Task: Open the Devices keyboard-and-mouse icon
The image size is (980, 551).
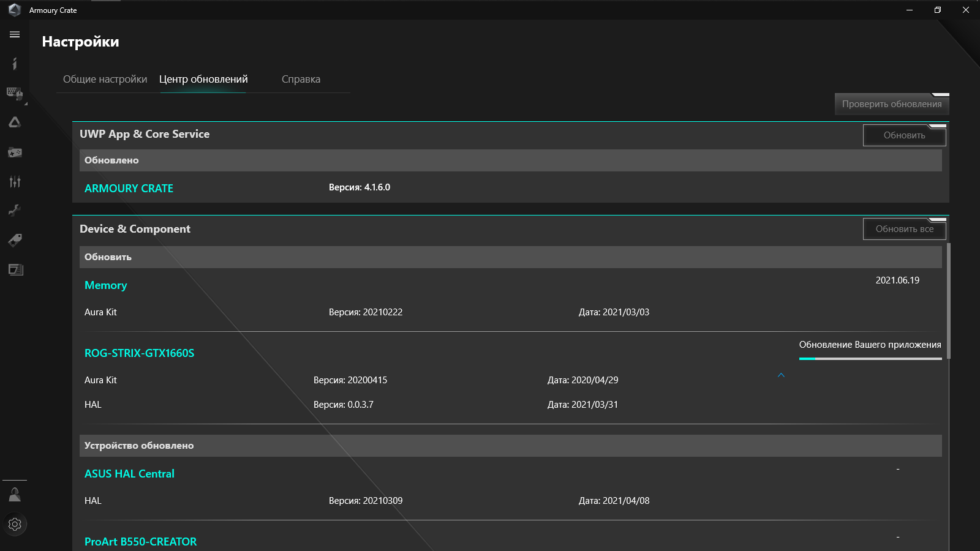Action: [15, 94]
